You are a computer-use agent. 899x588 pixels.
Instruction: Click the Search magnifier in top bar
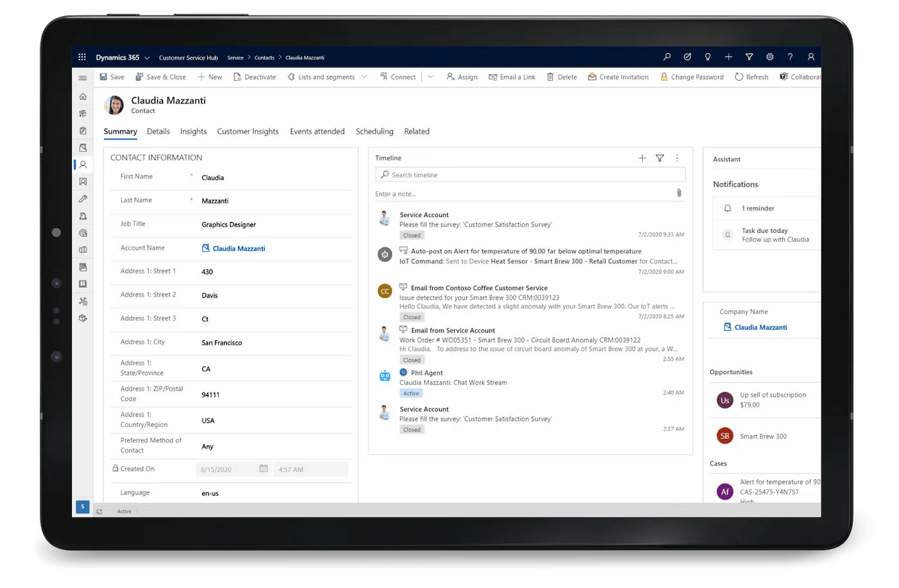coord(667,57)
